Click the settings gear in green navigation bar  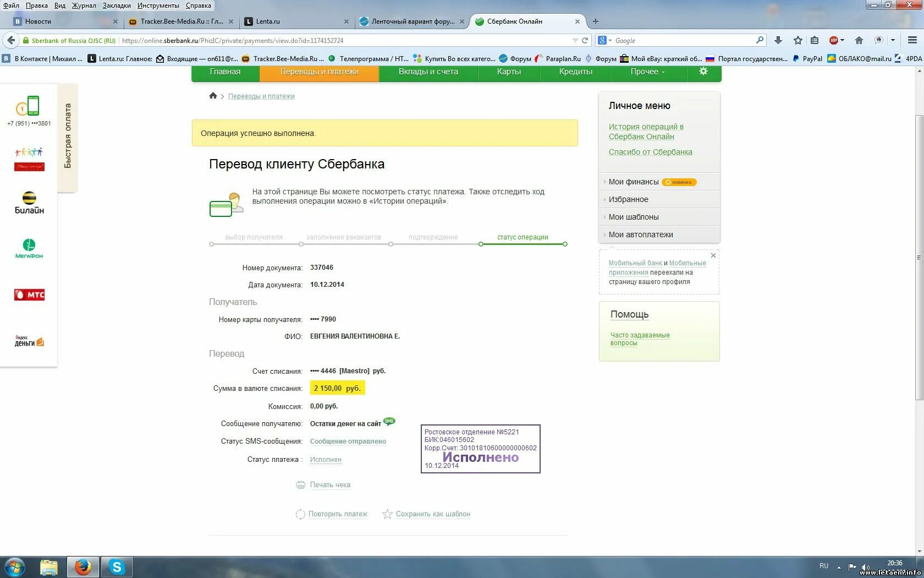click(703, 72)
